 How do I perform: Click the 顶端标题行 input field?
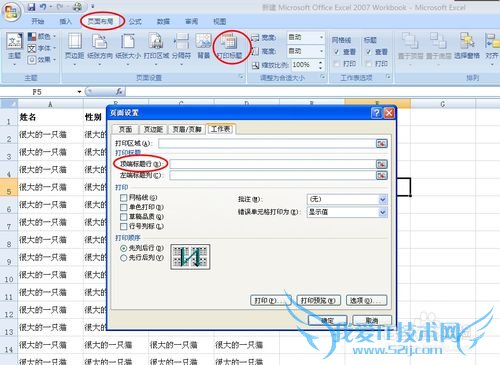(273, 164)
